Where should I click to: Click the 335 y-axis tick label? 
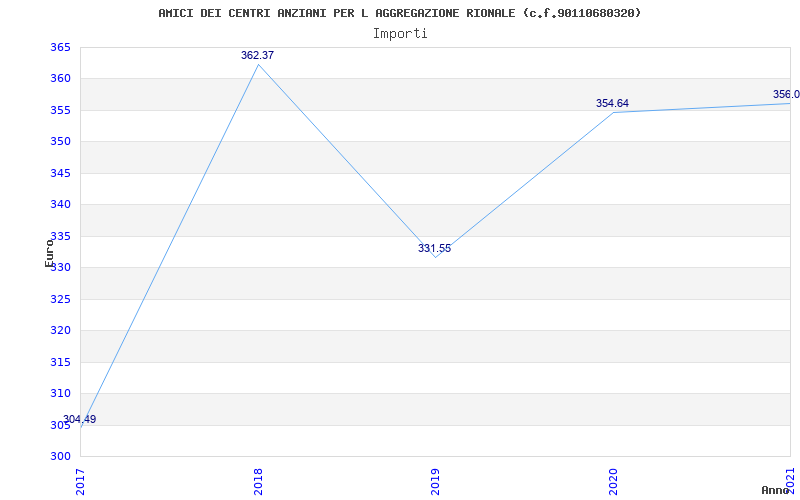pyautogui.click(x=60, y=236)
